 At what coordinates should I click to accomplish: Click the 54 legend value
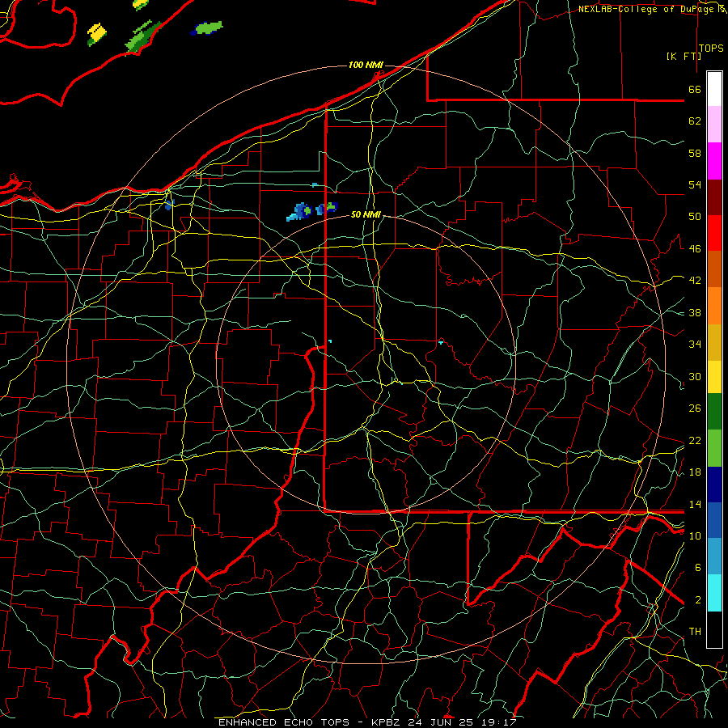click(x=695, y=184)
